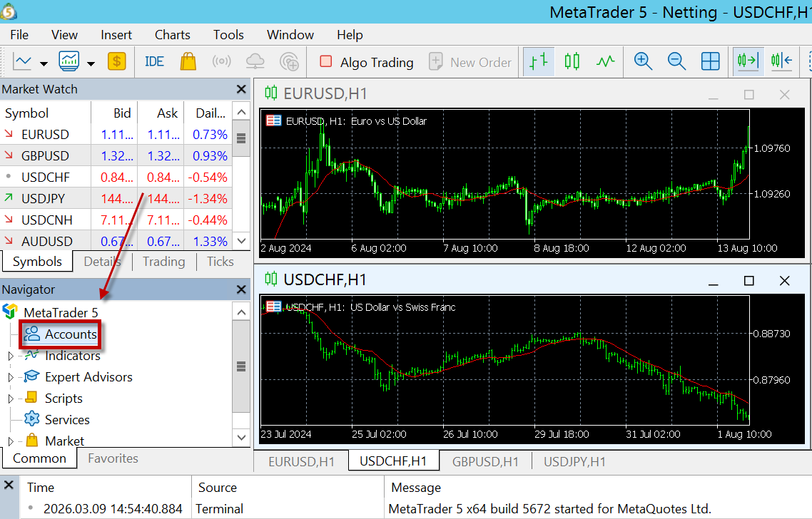The image size is (812, 519).
Task: Open the chart type dropdown arrow
Action: click(44, 63)
